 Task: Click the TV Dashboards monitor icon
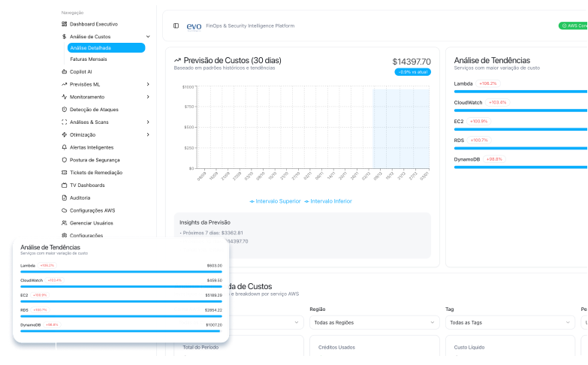pyautogui.click(x=64, y=185)
